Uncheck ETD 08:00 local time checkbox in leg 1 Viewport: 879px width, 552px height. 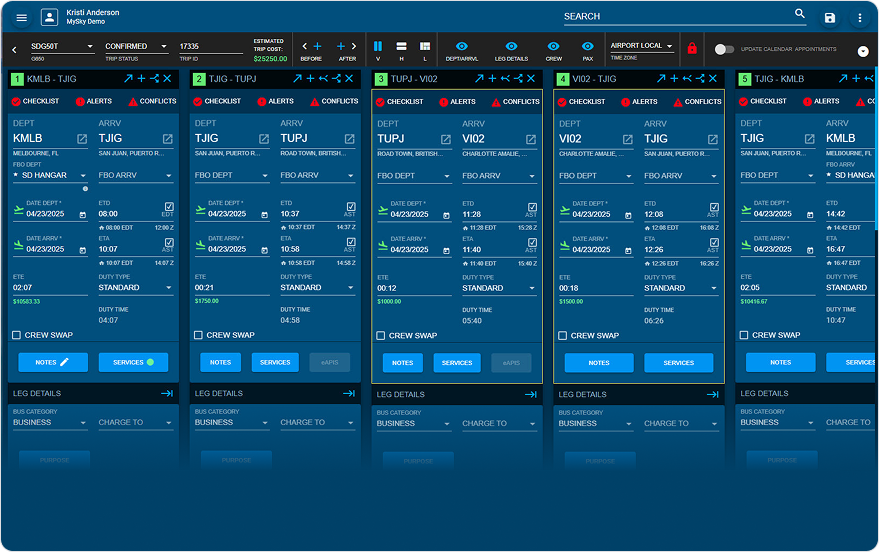169,207
